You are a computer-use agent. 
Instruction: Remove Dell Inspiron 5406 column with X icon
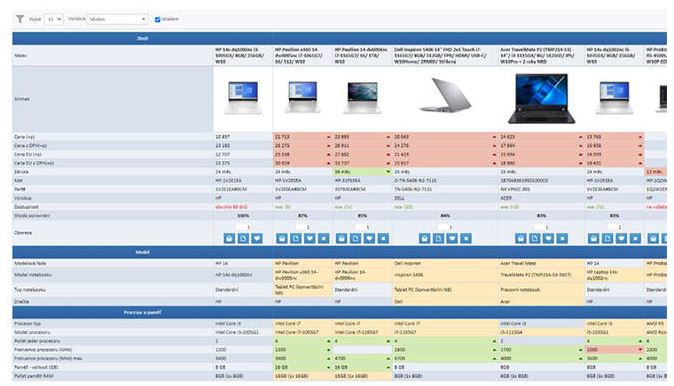(x=466, y=239)
